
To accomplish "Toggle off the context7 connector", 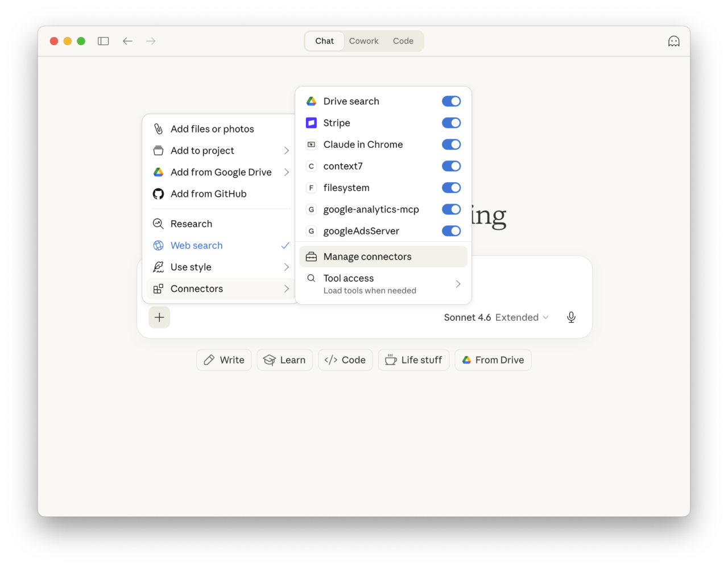I will click(451, 166).
